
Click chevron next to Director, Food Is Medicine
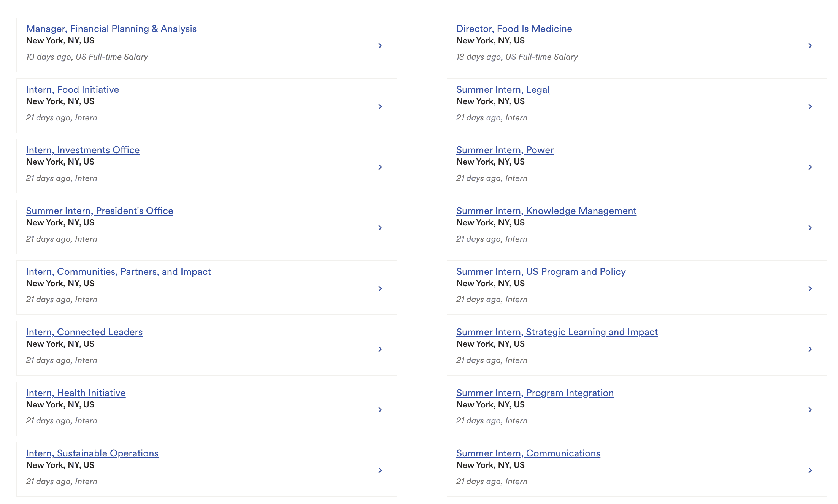[810, 46]
